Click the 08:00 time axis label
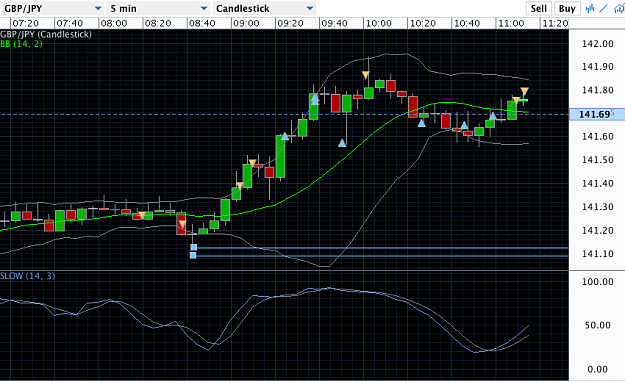The width and height of the screenshot is (625, 382). click(x=114, y=24)
